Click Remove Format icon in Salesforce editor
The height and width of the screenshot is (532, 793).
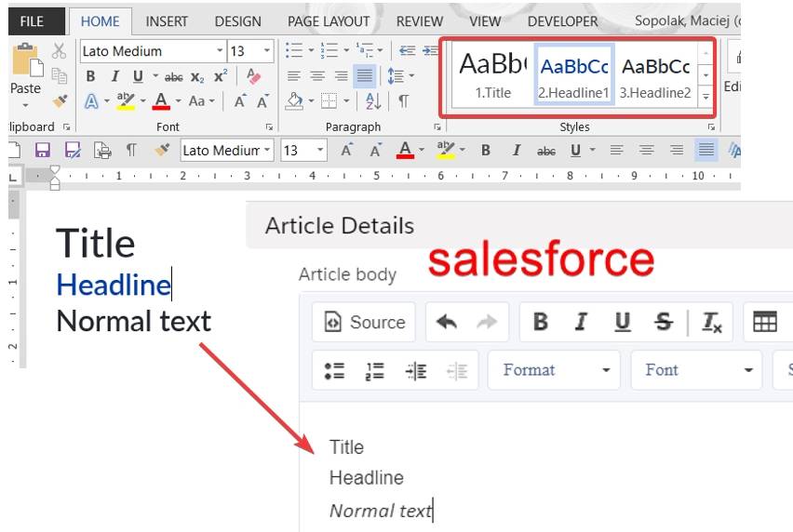pyautogui.click(x=712, y=322)
